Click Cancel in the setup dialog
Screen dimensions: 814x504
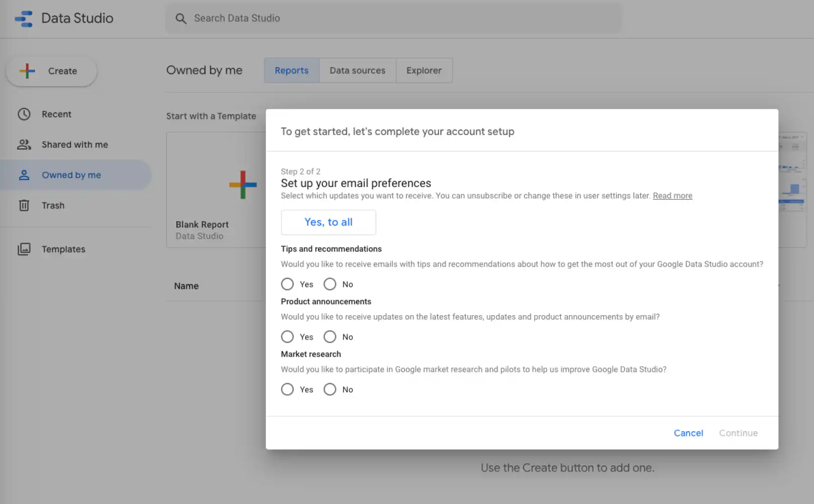[x=688, y=433]
